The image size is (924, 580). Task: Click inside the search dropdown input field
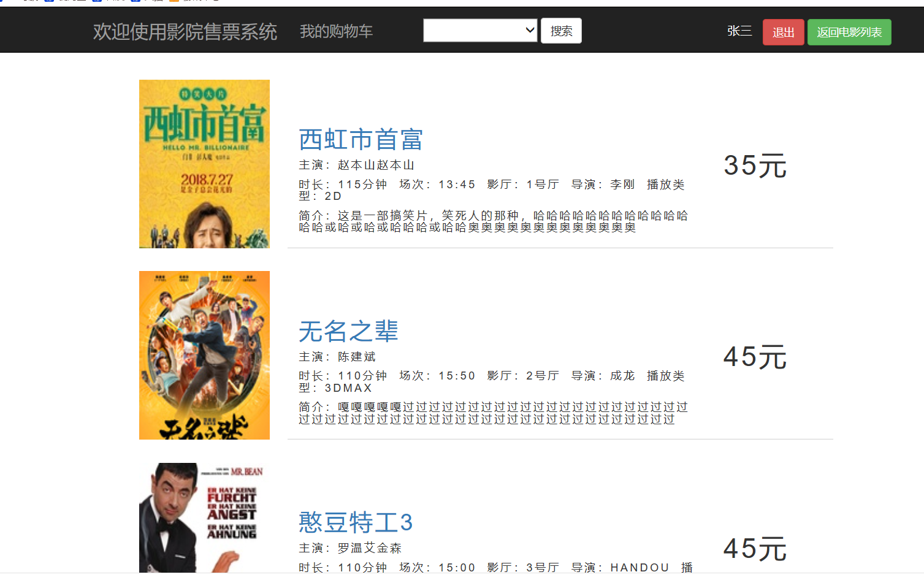click(472, 30)
